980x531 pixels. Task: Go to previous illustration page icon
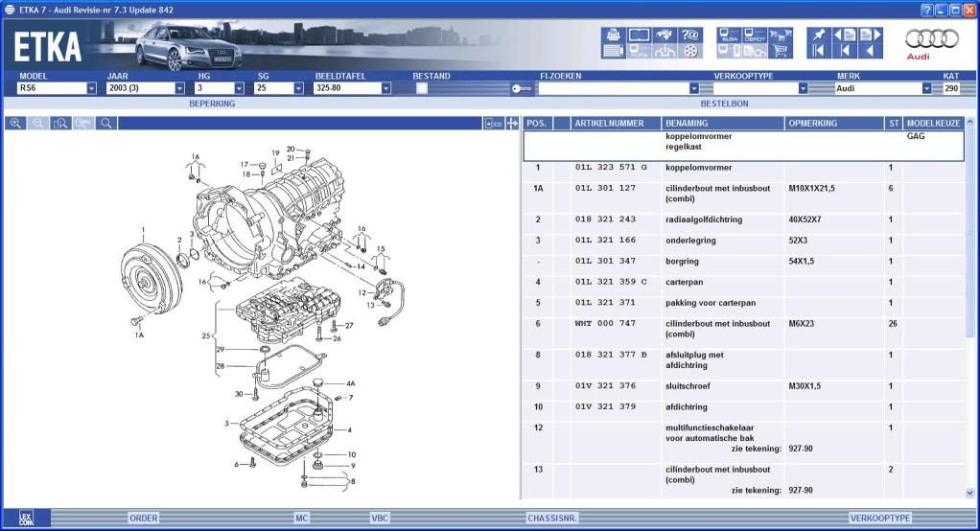click(845, 35)
